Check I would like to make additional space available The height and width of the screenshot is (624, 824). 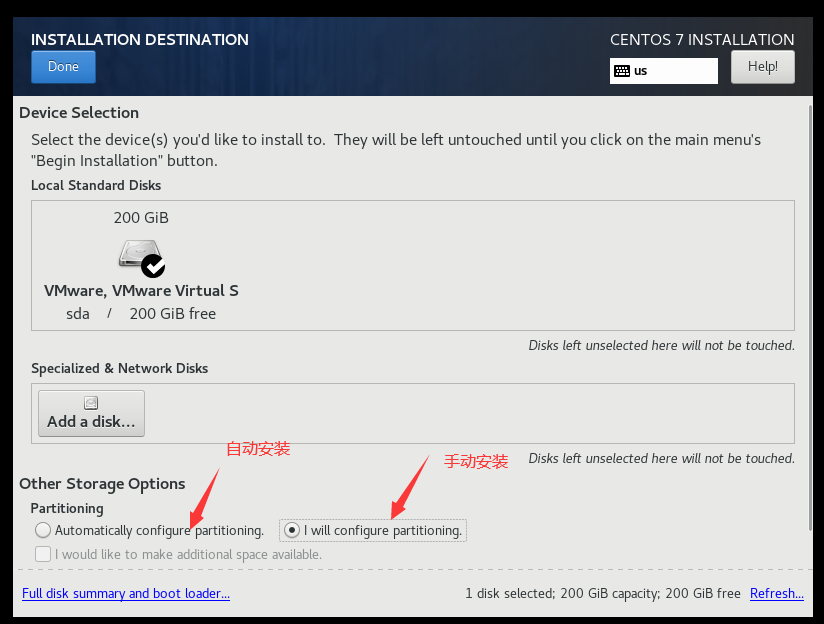pyautogui.click(x=43, y=554)
